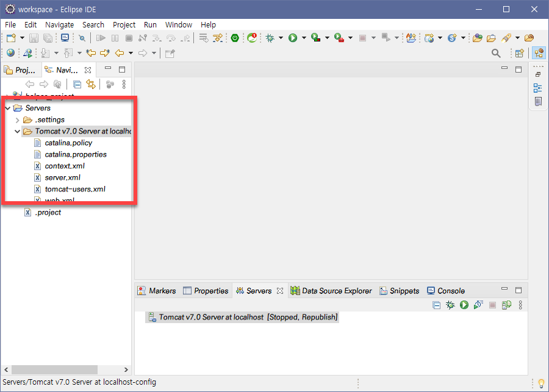Collapse the Tomcat v7.0 Server folder node

pos(18,132)
